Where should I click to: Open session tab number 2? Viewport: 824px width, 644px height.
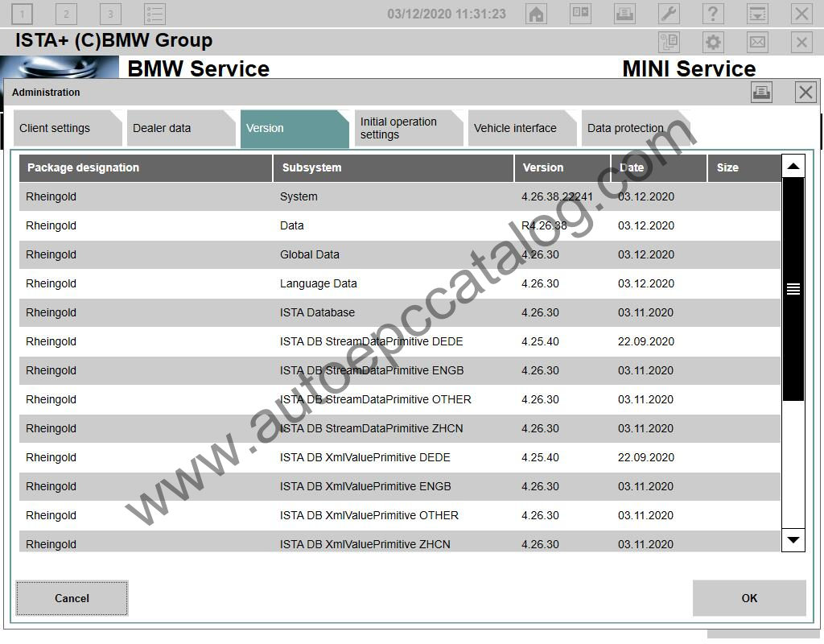pos(66,14)
